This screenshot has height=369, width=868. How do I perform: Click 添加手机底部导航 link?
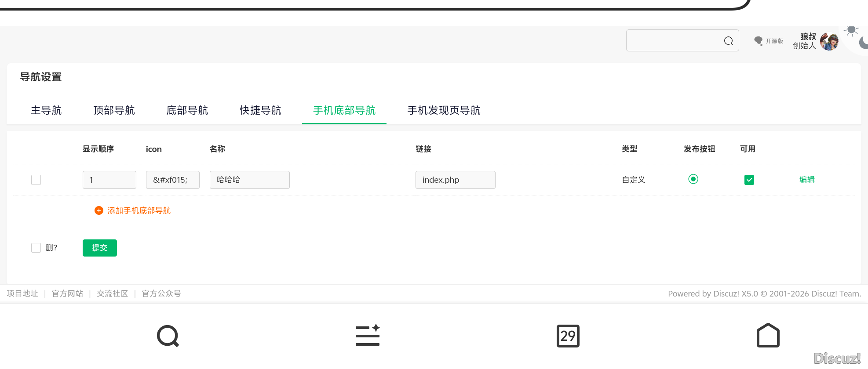tap(139, 210)
